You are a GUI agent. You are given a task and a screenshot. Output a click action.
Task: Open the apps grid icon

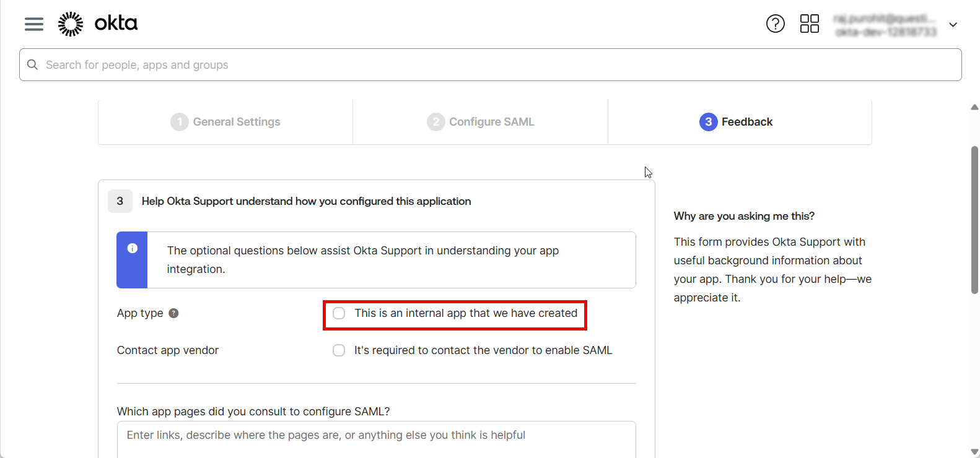click(809, 24)
